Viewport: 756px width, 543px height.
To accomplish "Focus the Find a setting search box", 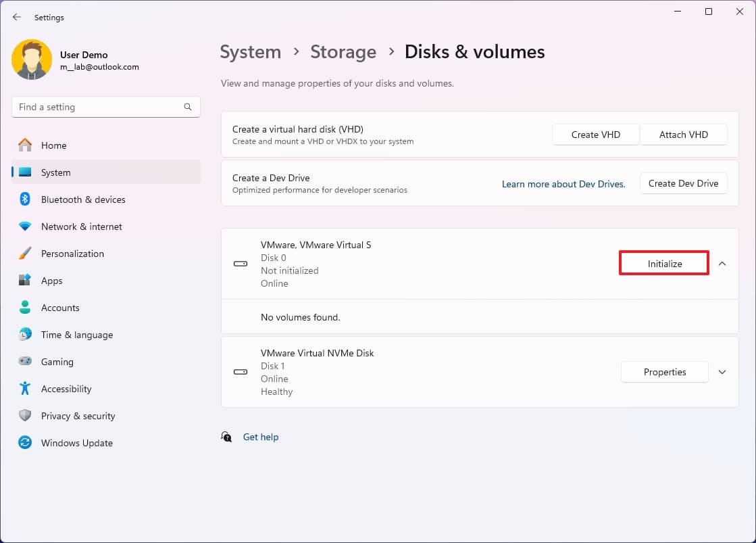I will 106,107.
